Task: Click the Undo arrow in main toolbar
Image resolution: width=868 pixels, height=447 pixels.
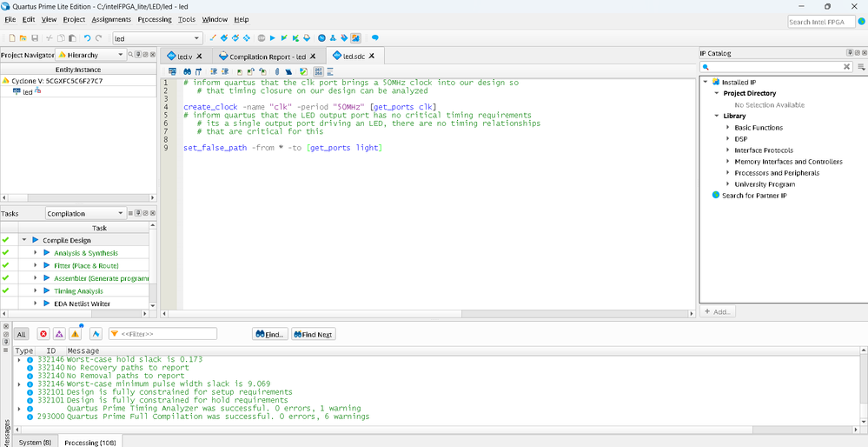Action: click(x=87, y=38)
